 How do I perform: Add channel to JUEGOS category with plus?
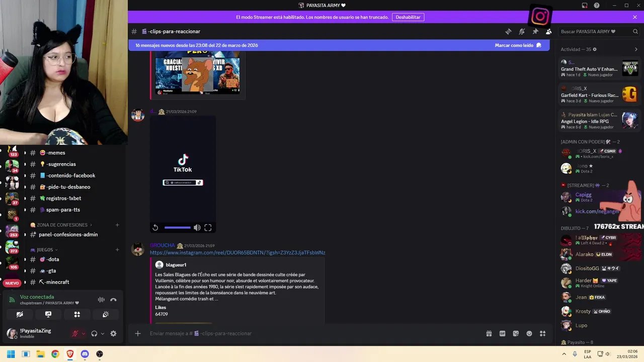(117, 249)
